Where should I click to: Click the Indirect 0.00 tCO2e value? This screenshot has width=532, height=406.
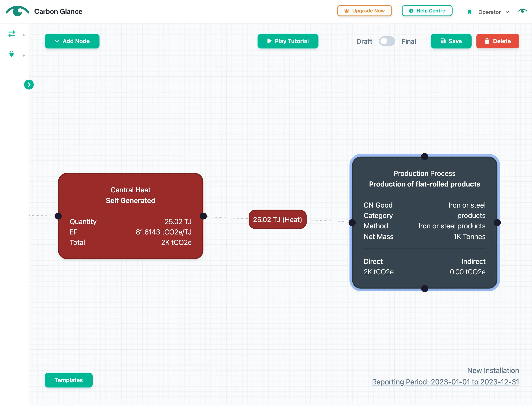468,272
